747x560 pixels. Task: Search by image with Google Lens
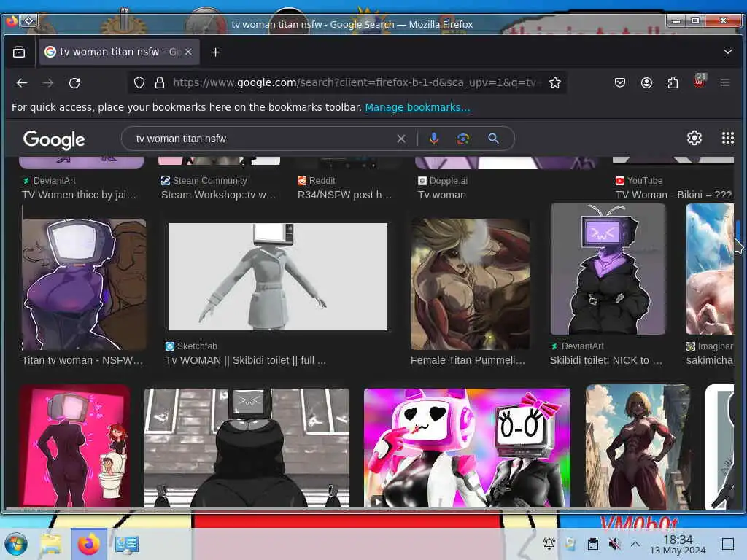(x=463, y=139)
